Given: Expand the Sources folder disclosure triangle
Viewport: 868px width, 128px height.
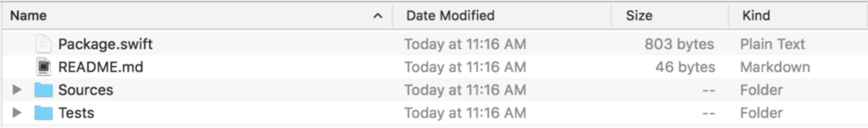Looking at the screenshot, I should pyautogui.click(x=17, y=90).
